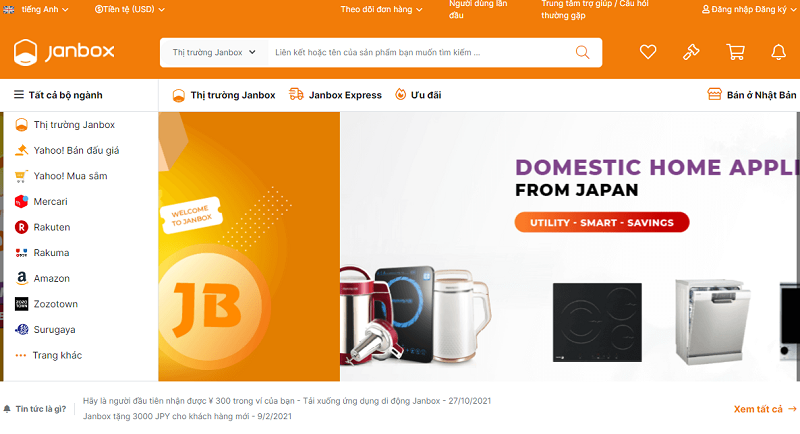Expand the Tiền tệ (USD) currency dropdown
This screenshot has height=434, width=800.
(x=130, y=9)
